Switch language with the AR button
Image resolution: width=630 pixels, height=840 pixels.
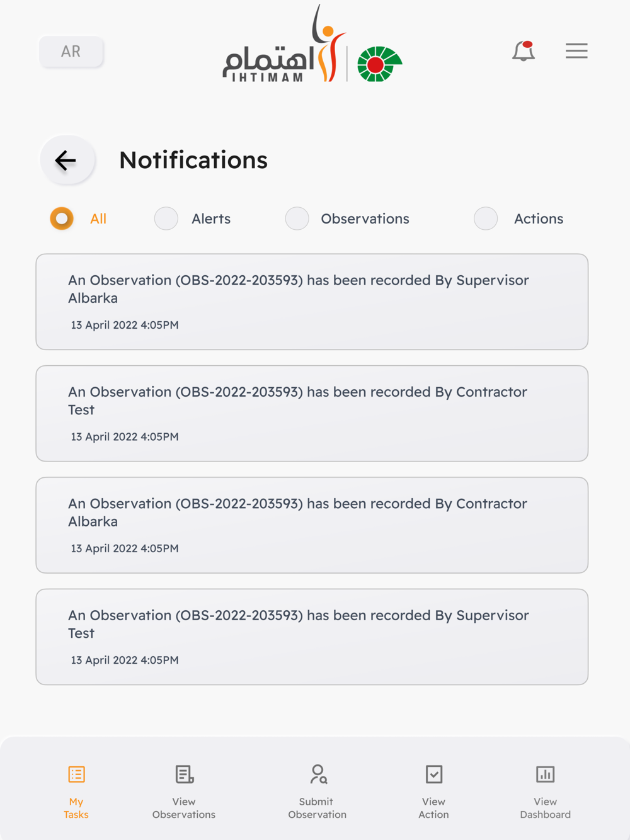(71, 52)
